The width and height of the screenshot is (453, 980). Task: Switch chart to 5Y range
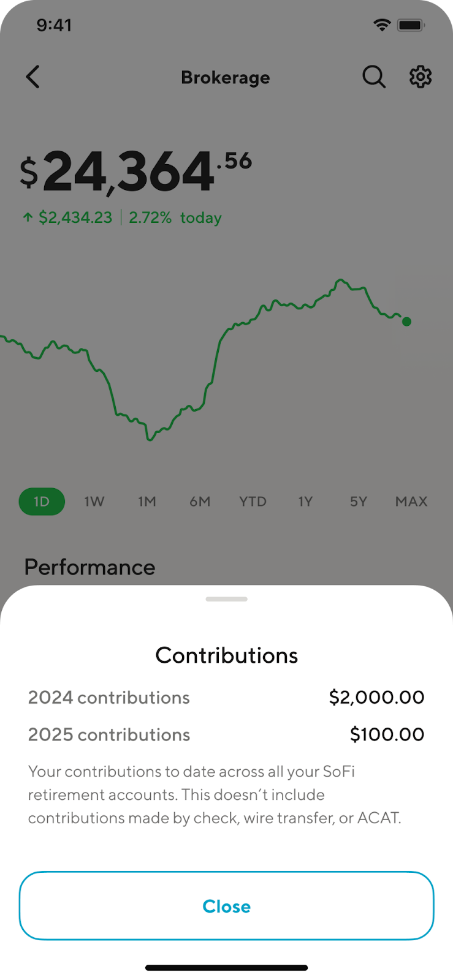tap(358, 502)
